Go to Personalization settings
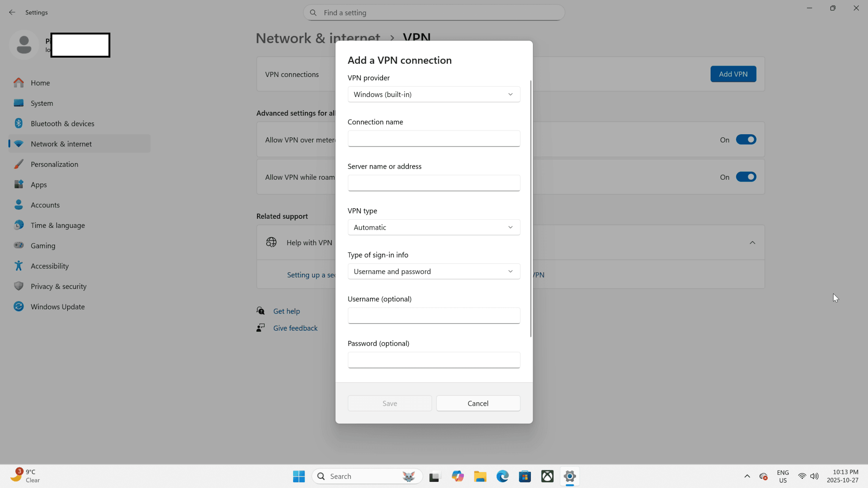This screenshot has height=488, width=868. point(54,164)
